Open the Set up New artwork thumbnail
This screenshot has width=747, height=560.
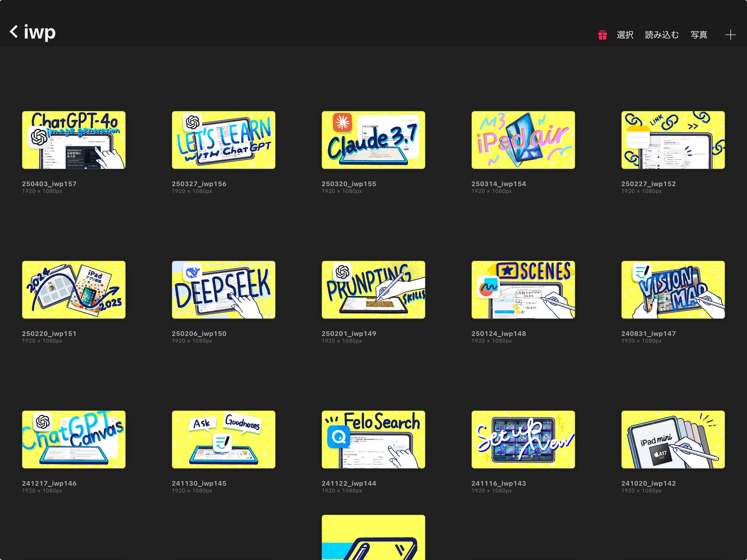pos(523,440)
